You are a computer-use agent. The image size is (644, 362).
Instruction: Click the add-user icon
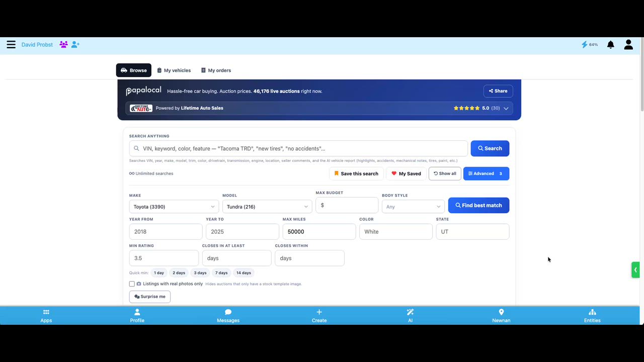pyautogui.click(x=75, y=45)
